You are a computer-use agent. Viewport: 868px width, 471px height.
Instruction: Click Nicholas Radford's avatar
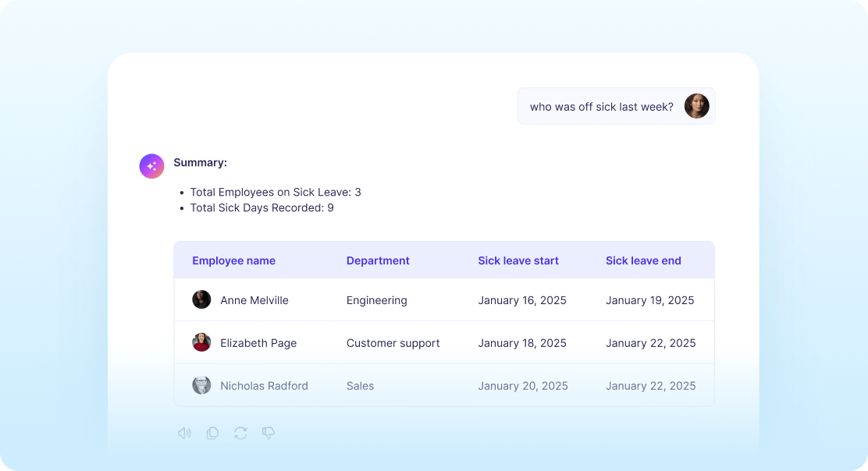pyautogui.click(x=201, y=385)
